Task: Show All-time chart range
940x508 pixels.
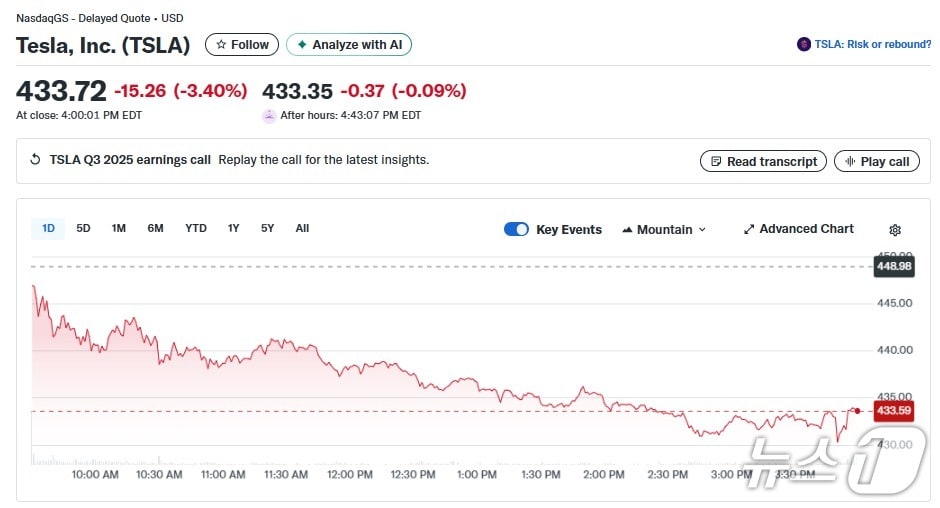Action: point(302,228)
